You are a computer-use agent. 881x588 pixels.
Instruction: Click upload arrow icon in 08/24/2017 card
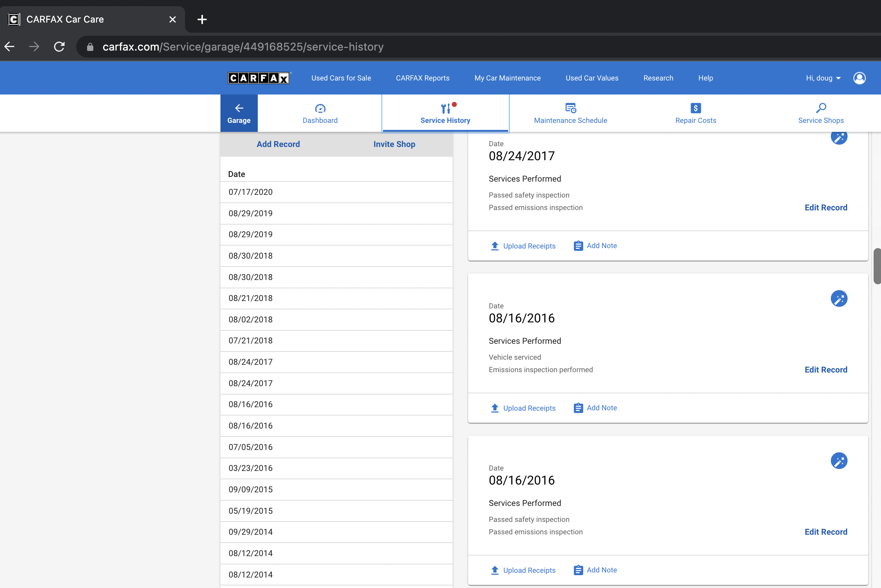[495, 246]
